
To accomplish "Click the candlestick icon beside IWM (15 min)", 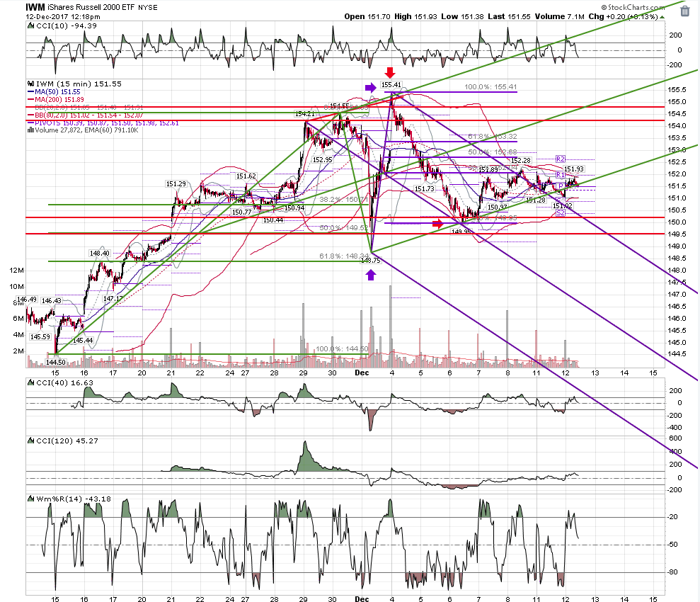I will 31,84.
